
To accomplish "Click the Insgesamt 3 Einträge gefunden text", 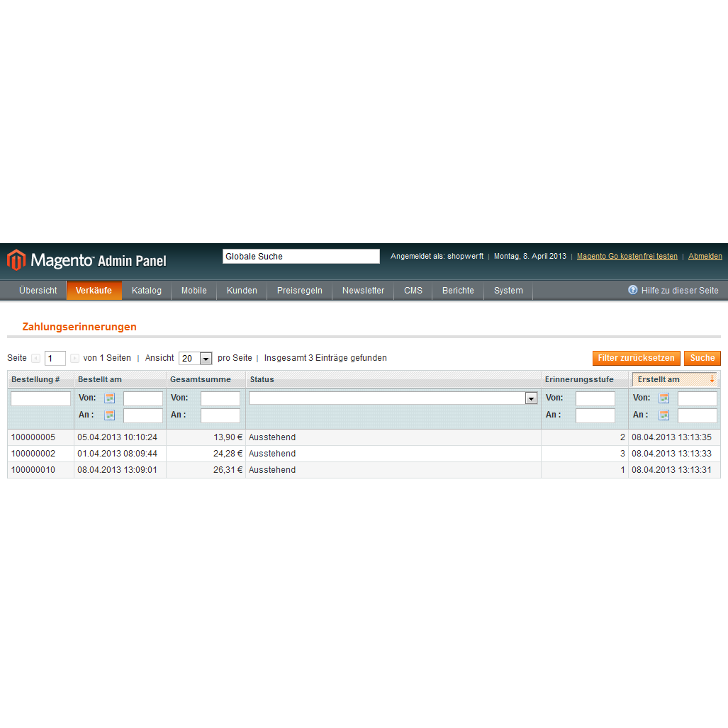I will click(325, 358).
